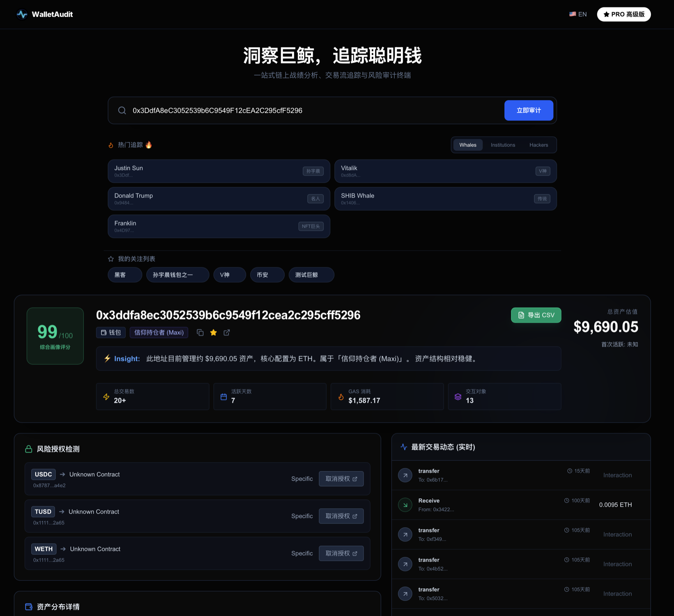Screen dimensions: 674x616
Task: Click the flame icon next to 热门追踪
Action: 111,145
